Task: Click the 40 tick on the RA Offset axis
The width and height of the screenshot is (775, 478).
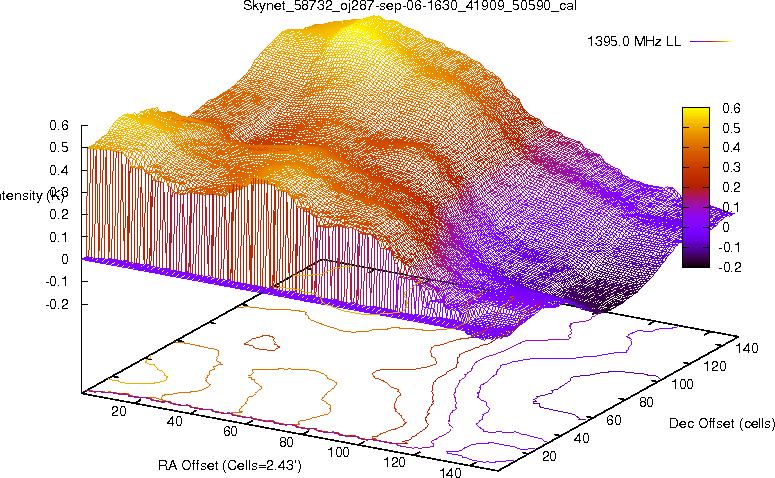Action: pyautogui.click(x=174, y=421)
